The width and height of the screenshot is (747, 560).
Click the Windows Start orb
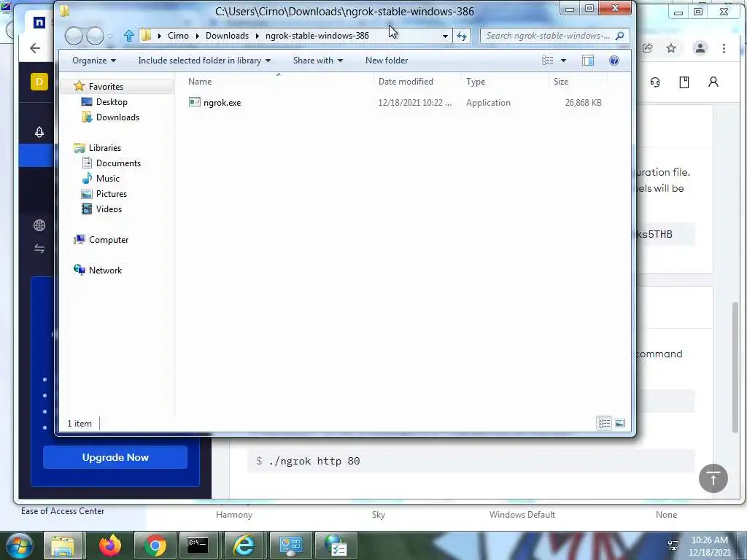click(x=19, y=545)
